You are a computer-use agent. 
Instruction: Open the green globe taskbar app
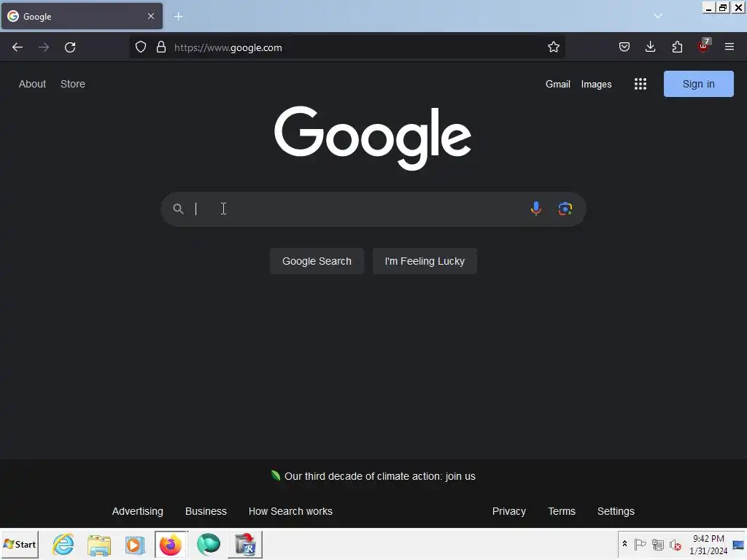[x=208, y=544]
